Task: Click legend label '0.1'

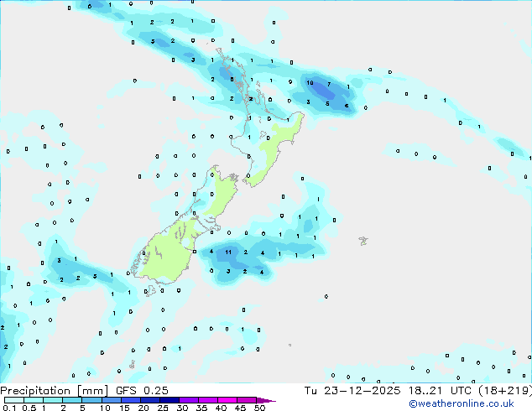Action: pyautogui.click(x=9, y=408)
